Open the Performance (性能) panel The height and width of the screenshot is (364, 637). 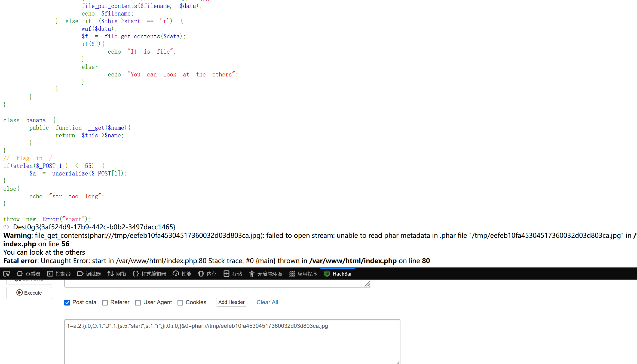point(182,274)
